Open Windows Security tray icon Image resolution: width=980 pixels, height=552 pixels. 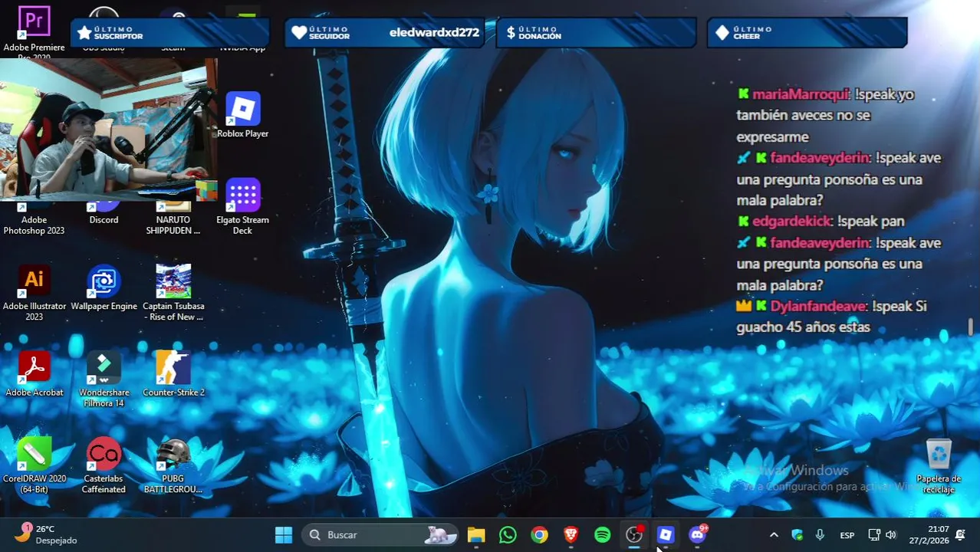(x=797, y=534)
